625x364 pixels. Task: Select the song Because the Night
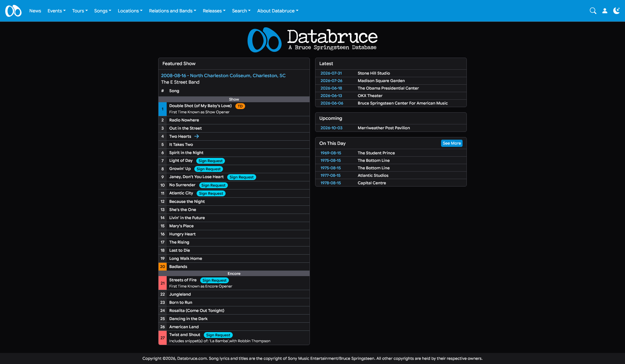tap(187, 202)
